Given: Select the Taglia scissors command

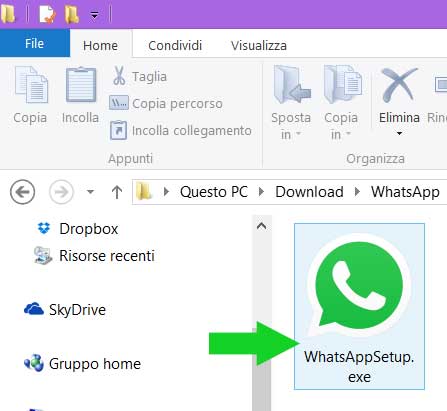Looking at the screenshot, I should (x=139, y=76).
